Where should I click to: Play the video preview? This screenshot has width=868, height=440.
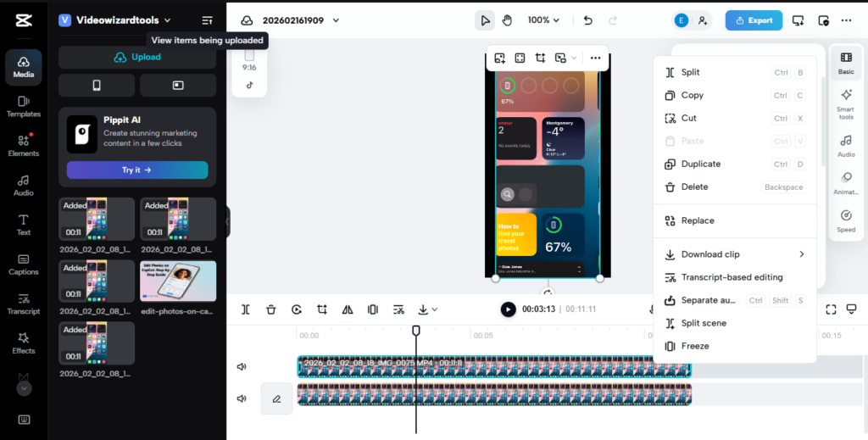click(509, 309)
